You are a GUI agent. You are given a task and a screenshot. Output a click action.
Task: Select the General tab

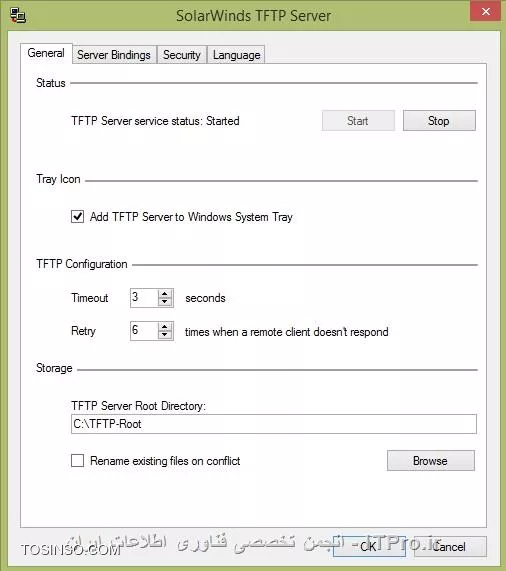coord(46,53)
